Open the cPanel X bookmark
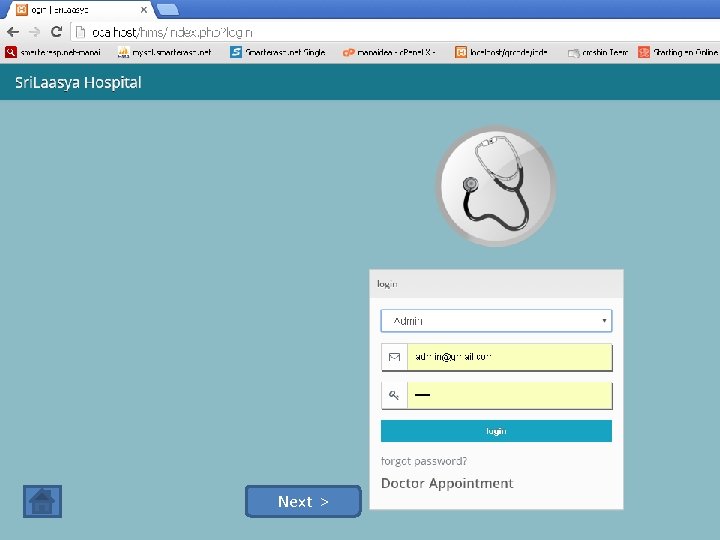The width and height of the screenshot is (720, 540). coord(389,52)
